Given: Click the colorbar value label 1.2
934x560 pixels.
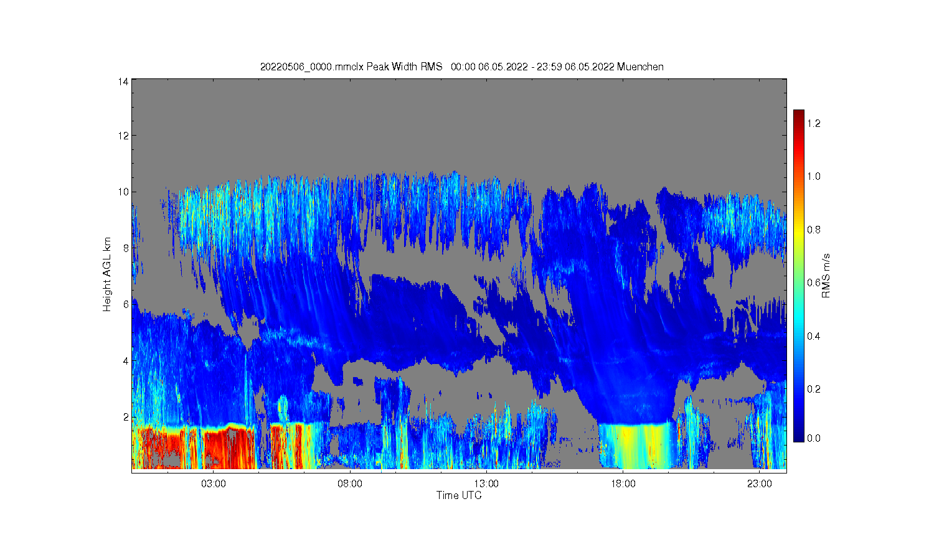Looking at the screenshot, I should click(813, 123).
